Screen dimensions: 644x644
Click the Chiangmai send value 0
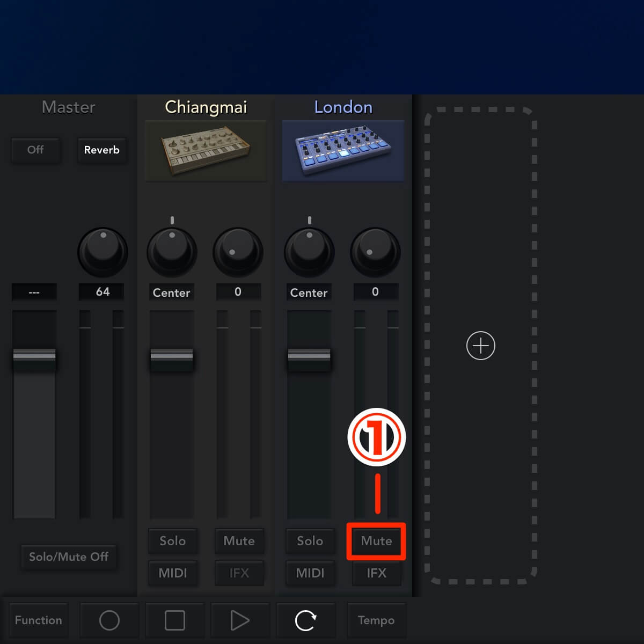pos(238,292)
